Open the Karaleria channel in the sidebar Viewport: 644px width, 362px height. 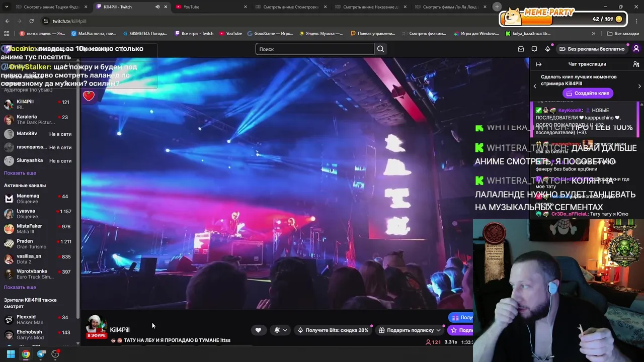[39, 119]
